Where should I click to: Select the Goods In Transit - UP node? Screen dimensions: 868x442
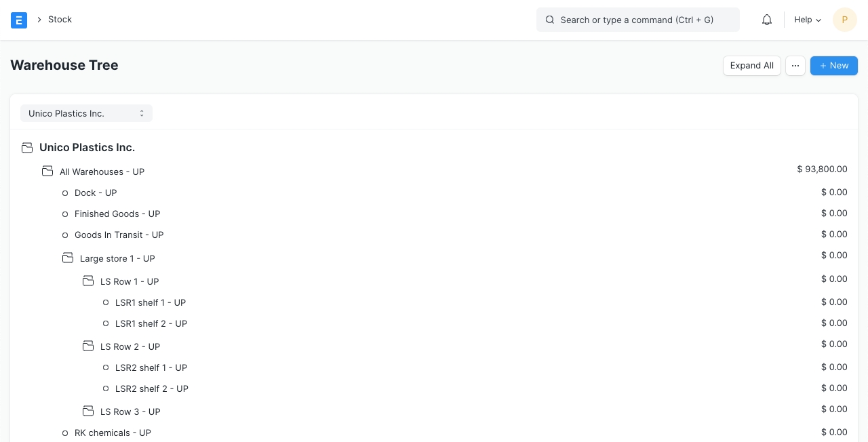tap(119, 235)
